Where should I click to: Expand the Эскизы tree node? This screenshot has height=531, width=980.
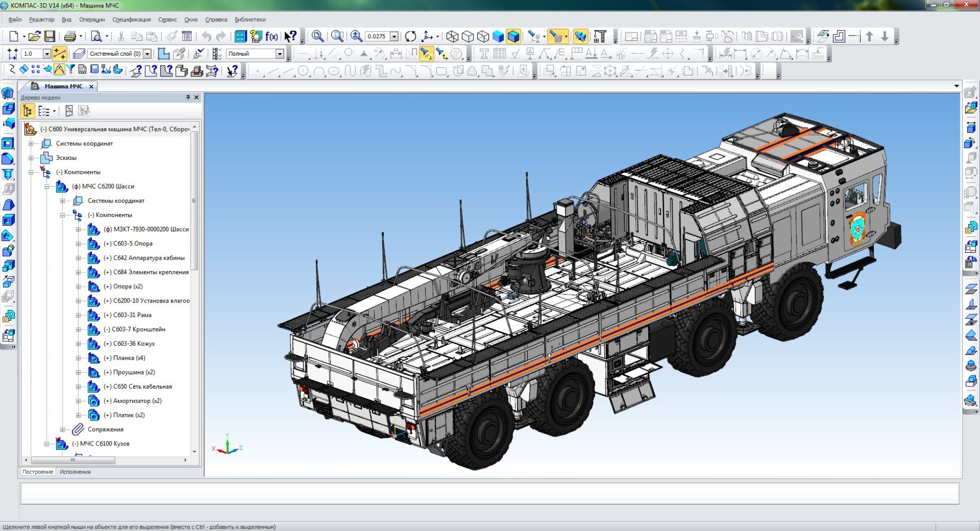tap(31, 158)
